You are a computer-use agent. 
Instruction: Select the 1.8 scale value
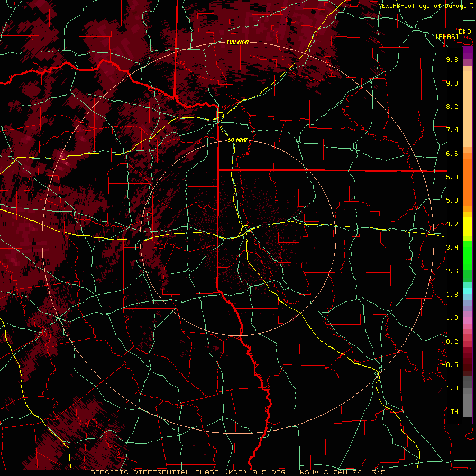pos(452,295)
